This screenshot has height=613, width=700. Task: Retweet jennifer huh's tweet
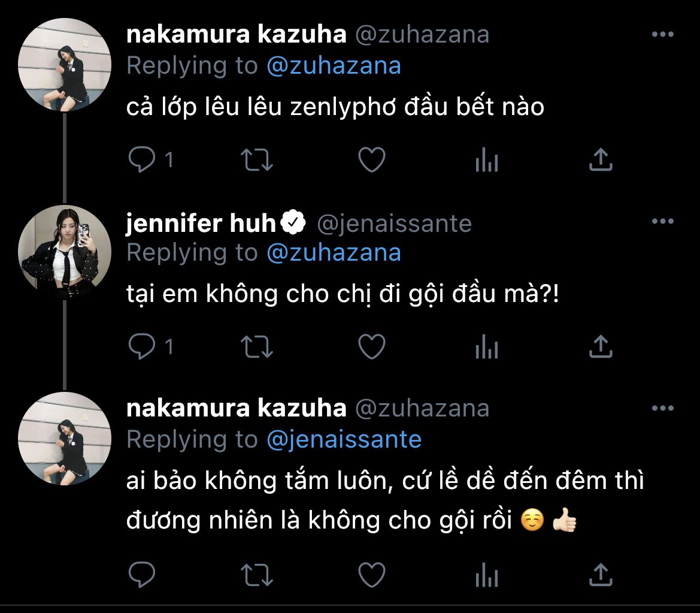tap(257, 346)
